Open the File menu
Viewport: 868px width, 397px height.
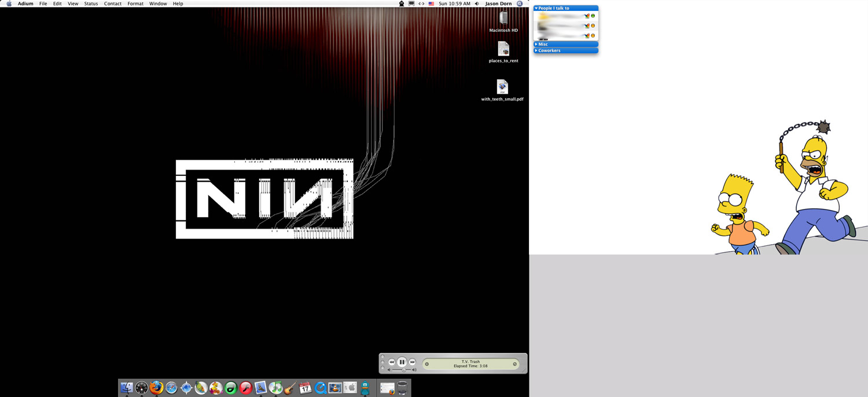43,3
